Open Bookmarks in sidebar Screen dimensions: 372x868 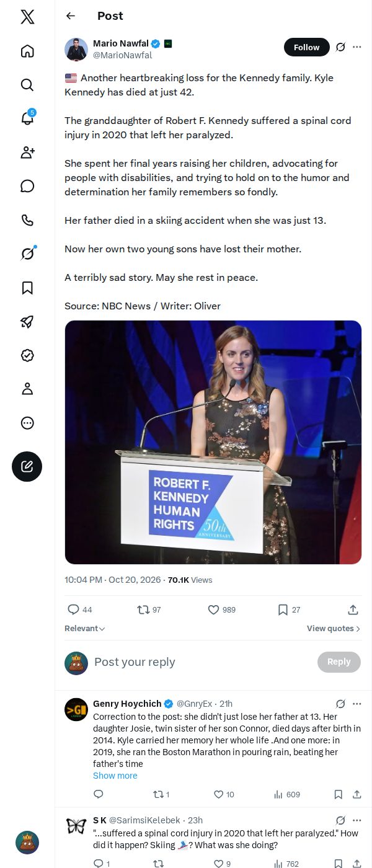pos(27,288)
